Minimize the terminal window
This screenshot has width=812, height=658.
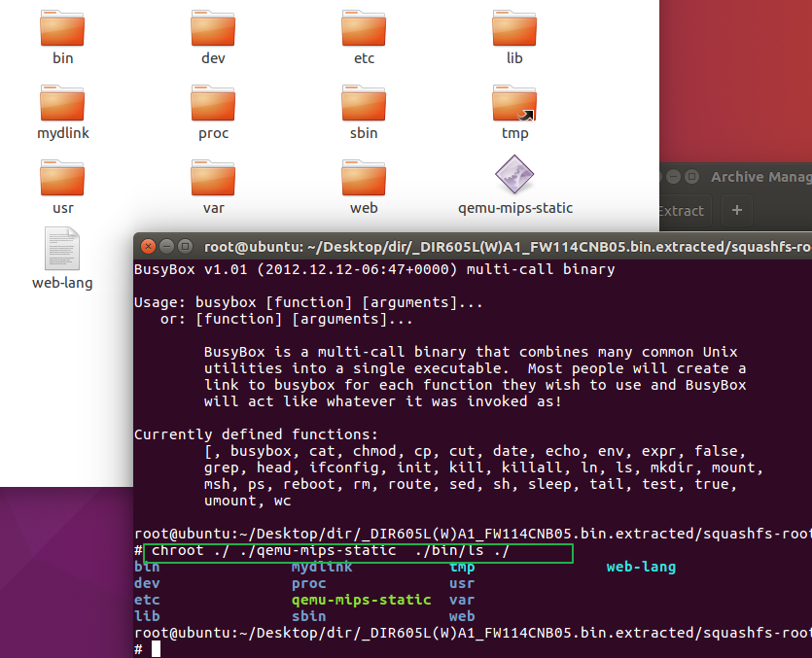click(166, 247)
